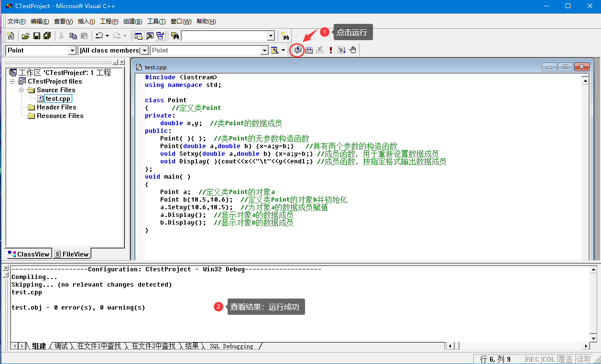
Task: Open the Redo history dropdown arrow
Action: coord(125,36)
